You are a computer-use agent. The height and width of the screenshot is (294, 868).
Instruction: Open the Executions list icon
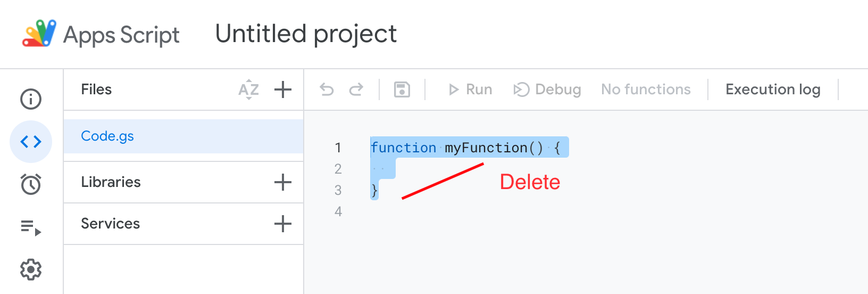click(x=31, y=227)
